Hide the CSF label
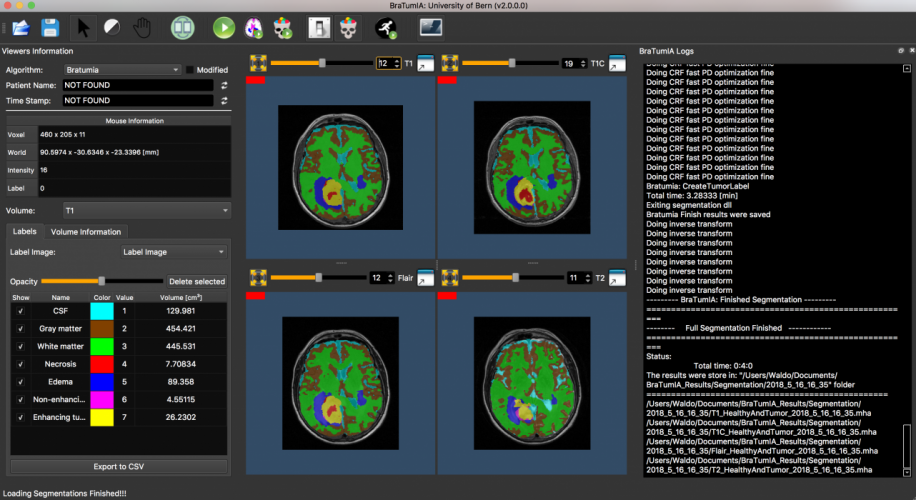This screenshot has width=916, height=500. [x=21, y=311]
